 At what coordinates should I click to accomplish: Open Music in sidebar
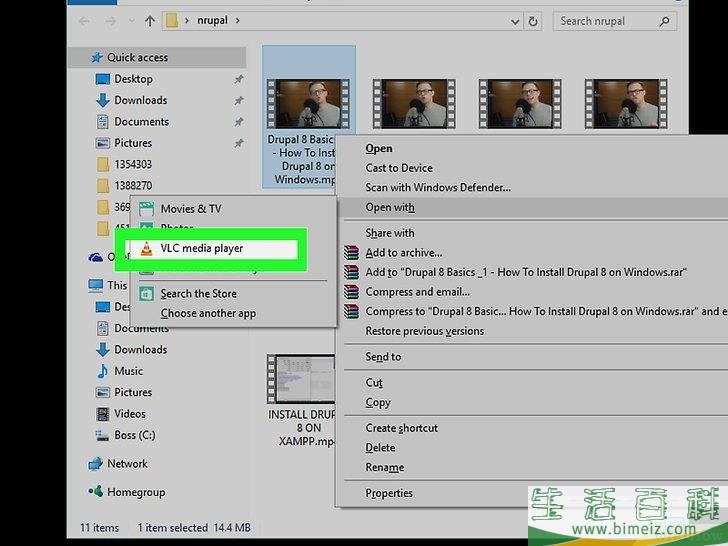click(x=128, y=371)
